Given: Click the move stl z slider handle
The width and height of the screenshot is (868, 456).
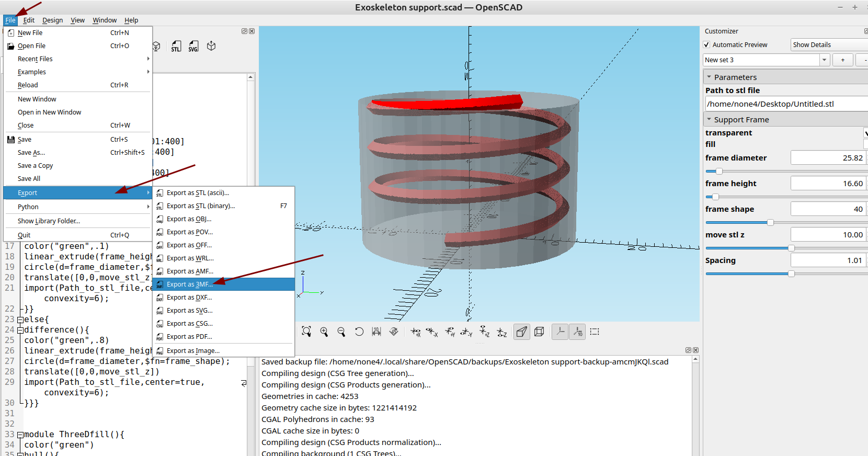Looking at the screenshot, I should point(791,248).
